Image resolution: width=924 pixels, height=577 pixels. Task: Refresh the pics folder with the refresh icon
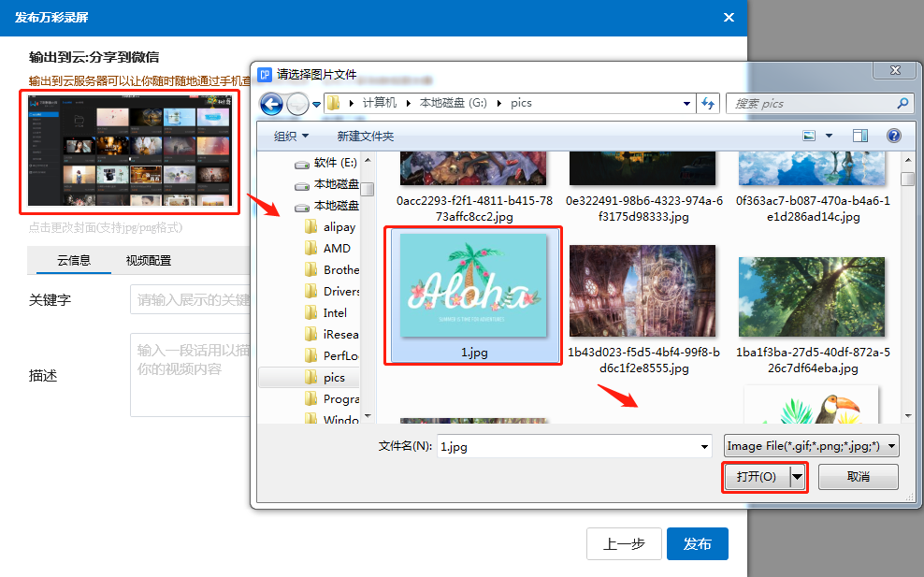point(708,103)
